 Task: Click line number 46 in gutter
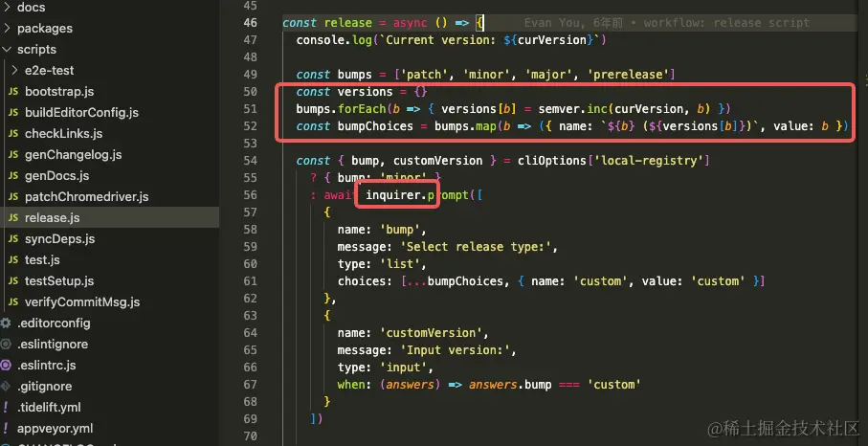(x=250, y=23)
